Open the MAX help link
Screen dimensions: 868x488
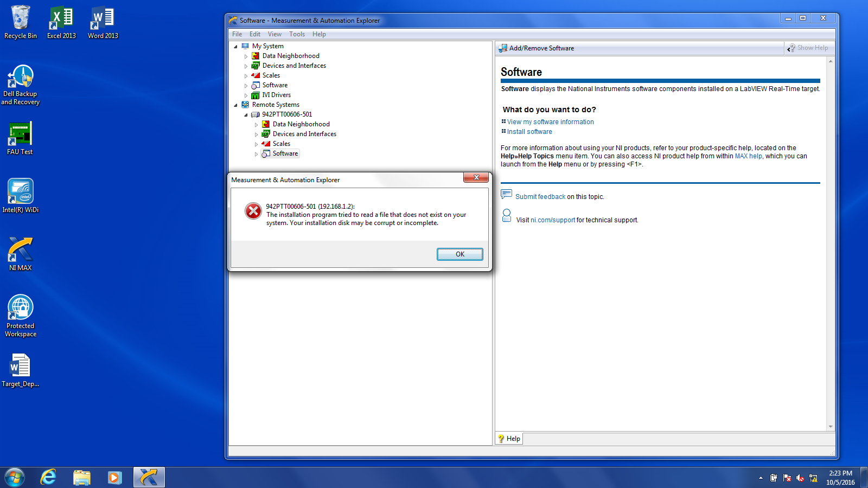coord(749,156)
